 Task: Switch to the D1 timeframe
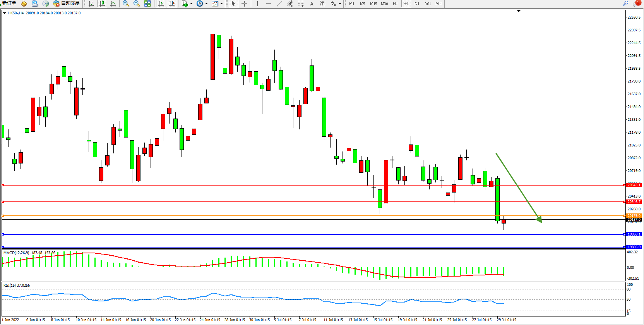417,3
